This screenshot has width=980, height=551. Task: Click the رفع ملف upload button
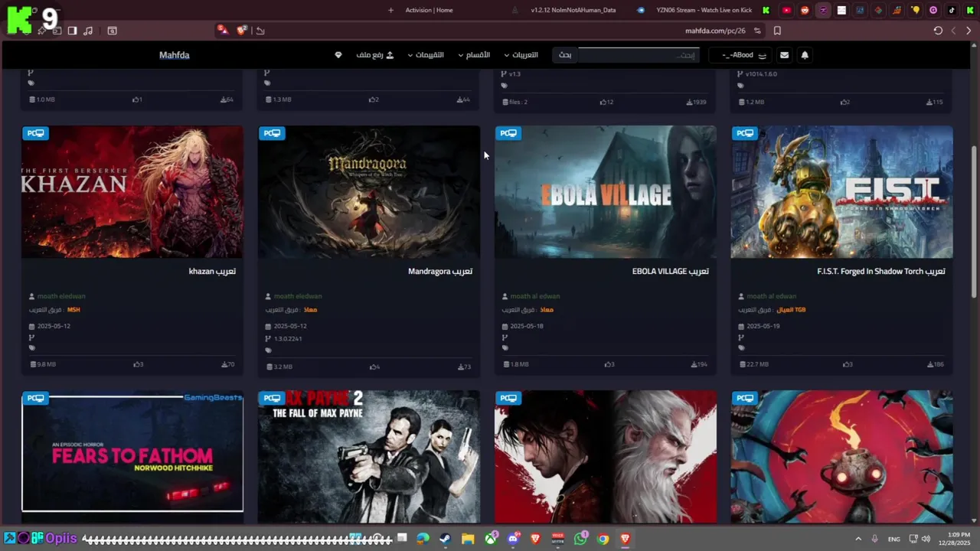pyautogui.click(x=375, y=55)
